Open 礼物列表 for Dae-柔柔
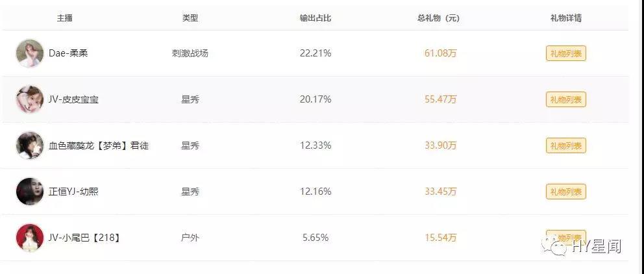 pos(565,53)
